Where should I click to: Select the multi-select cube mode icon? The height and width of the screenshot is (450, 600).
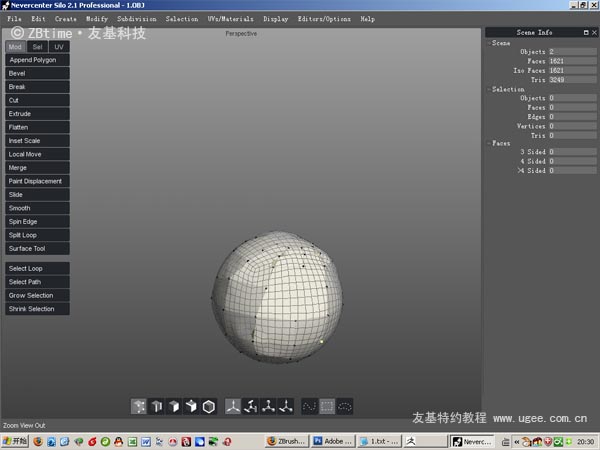[x=191, y=406]
